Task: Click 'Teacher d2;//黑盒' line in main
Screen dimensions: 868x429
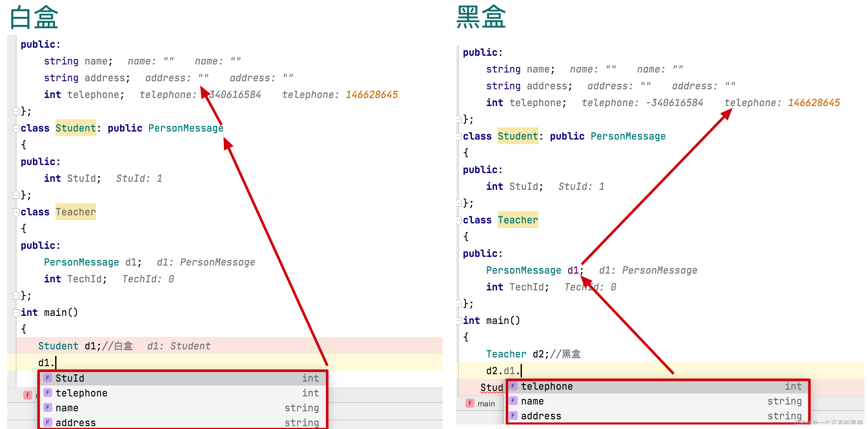Action: [x=533, y=354]
